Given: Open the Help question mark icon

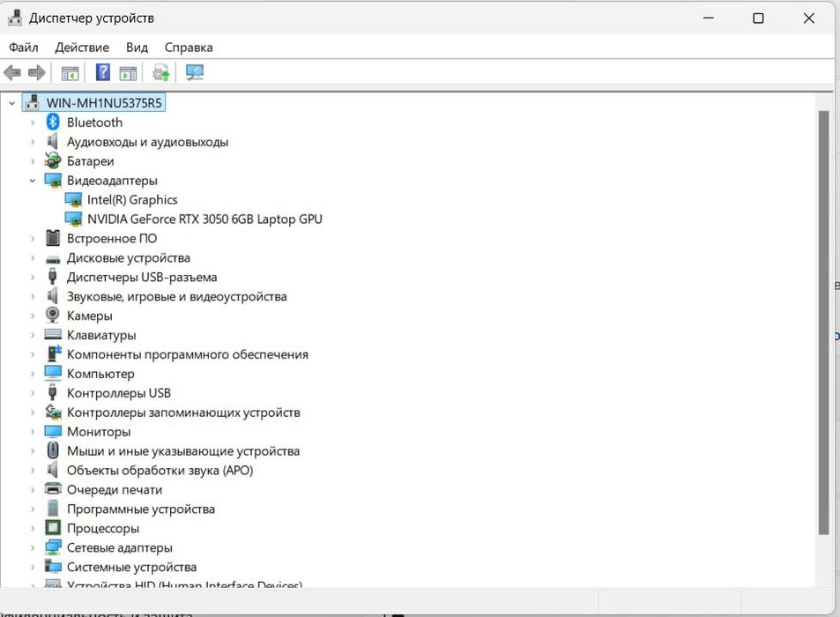Looking at the screenshot, I should tap(103, 72).
